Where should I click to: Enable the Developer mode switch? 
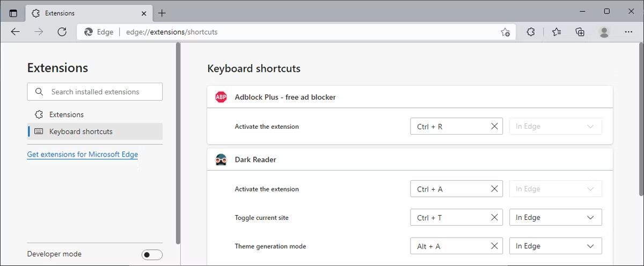pos(152,254)
